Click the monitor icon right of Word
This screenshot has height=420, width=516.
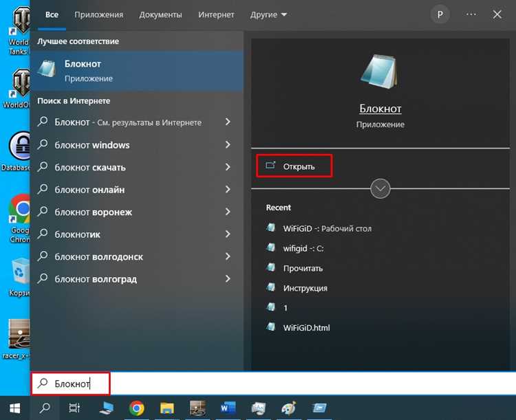258,408
